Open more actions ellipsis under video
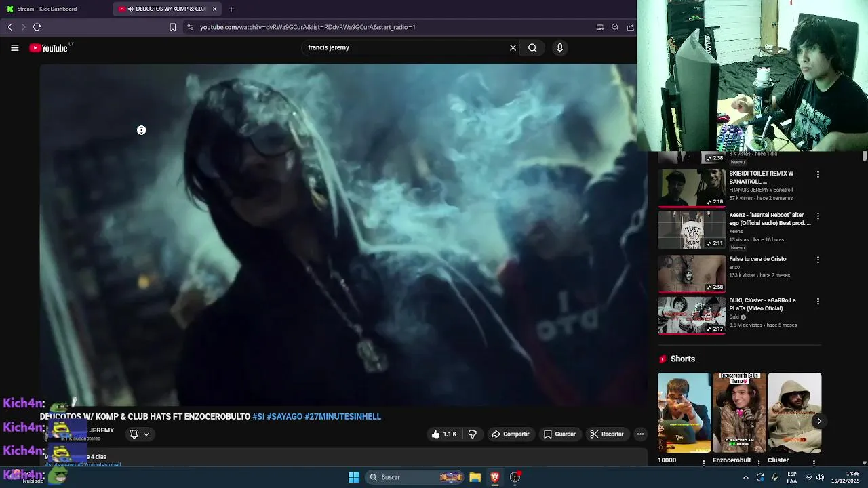The width and height of the screenshot is (868, 488). [x=640, y=434]
